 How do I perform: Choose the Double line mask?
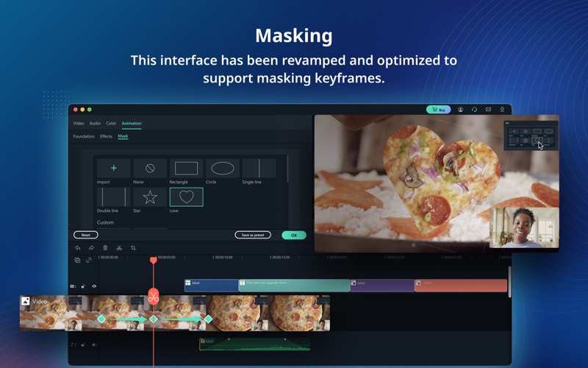tap(114, 197)
